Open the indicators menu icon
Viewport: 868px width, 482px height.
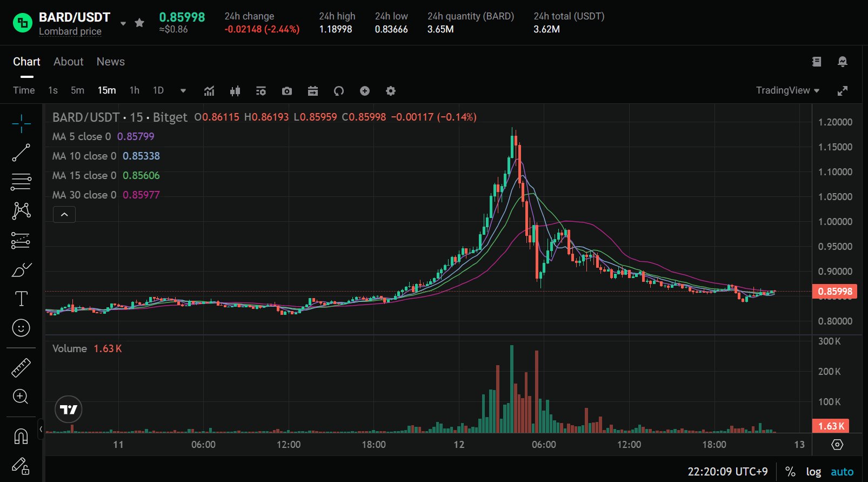click(209, 91)
